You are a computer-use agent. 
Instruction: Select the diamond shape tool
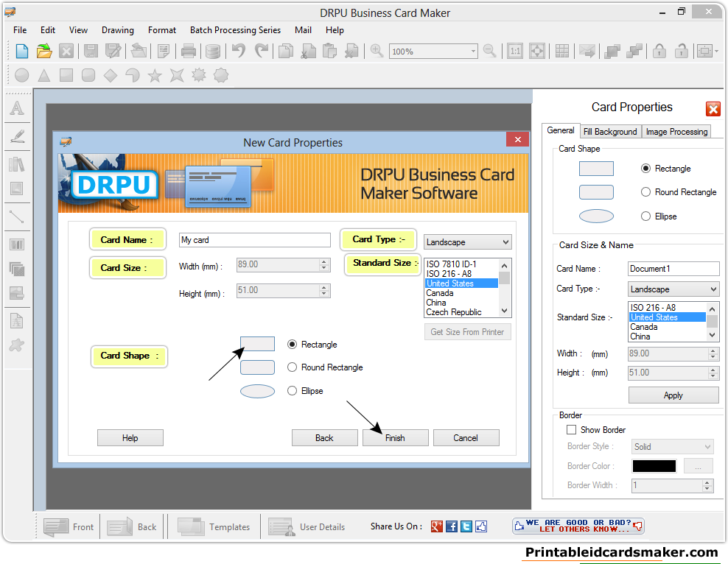[111, 75]
